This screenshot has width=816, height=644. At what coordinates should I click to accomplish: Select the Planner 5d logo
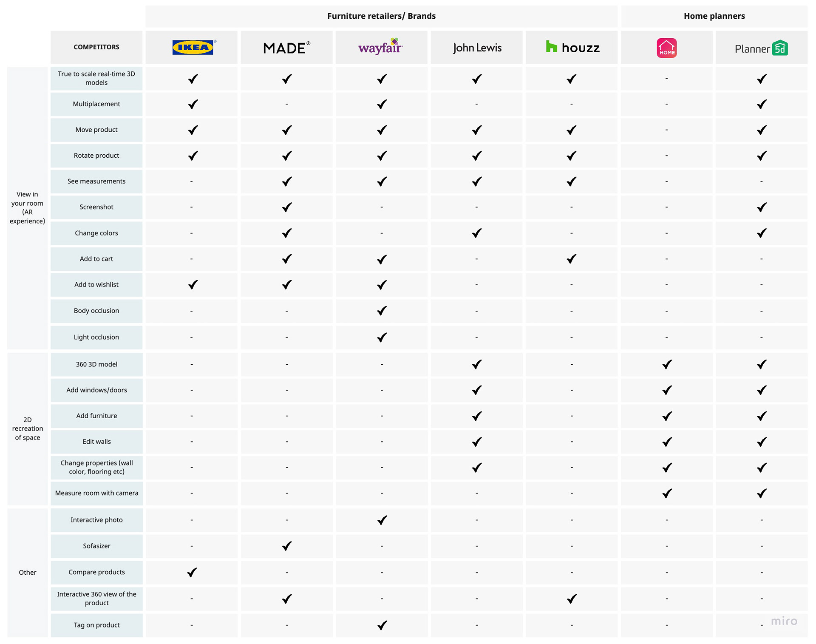click(761, 48)
